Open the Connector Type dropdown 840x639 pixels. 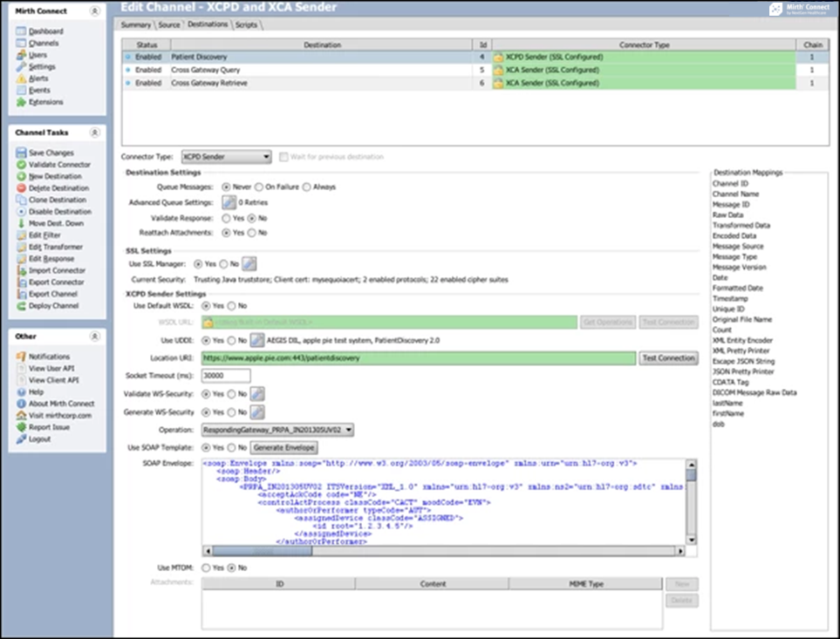tap(226, 157)
